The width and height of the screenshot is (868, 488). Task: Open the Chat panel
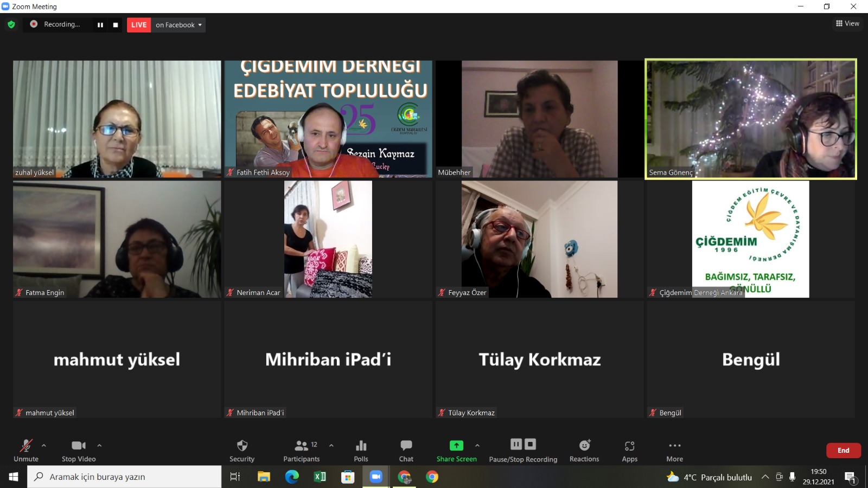[406, 451]
